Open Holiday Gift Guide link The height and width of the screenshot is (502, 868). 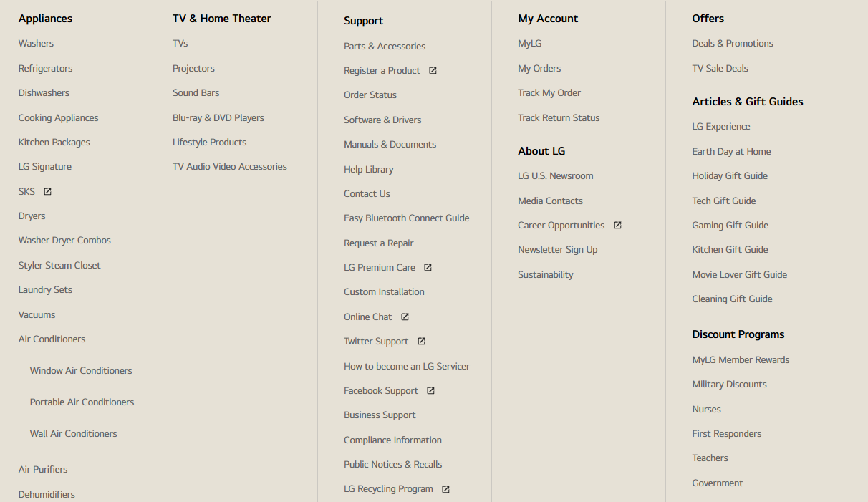(x=730, y=176)
